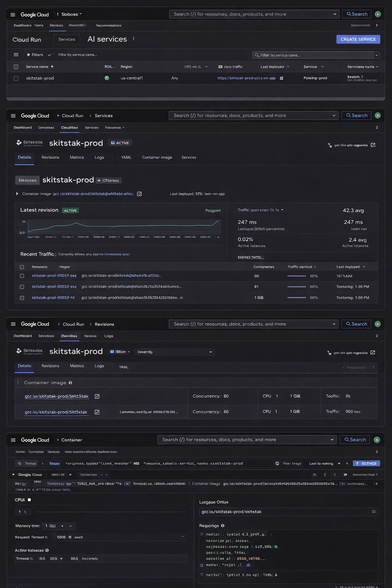This screenshot has height=588, width=392.
Task: Click the traffic bar for skitstak-prod-00052-80
Action: click(x=297, y=297)
